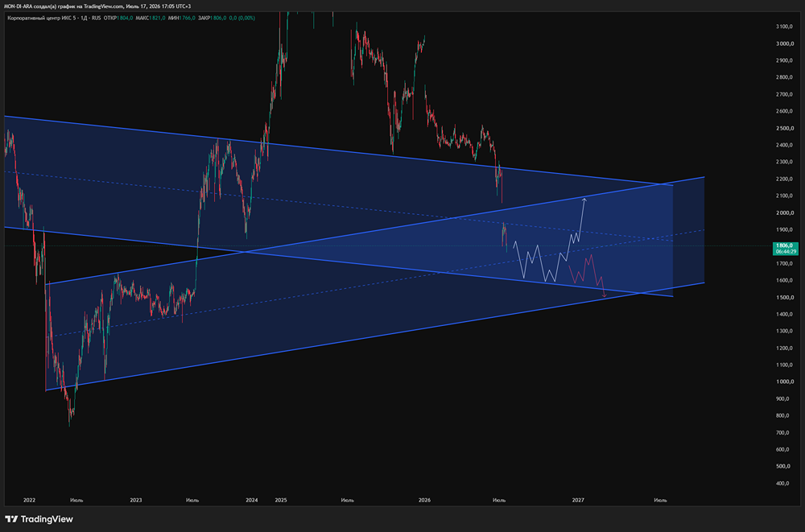This screenshot has width=805, height=532.
Task: Click the TradingView logo icon
Action: tap(12, 519)
